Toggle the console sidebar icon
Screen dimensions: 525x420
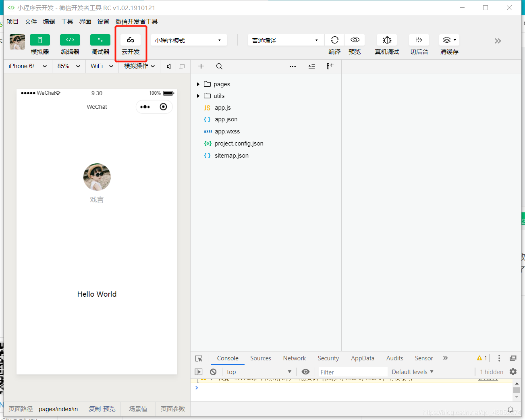pyautogui.click(x=199, y=372)
